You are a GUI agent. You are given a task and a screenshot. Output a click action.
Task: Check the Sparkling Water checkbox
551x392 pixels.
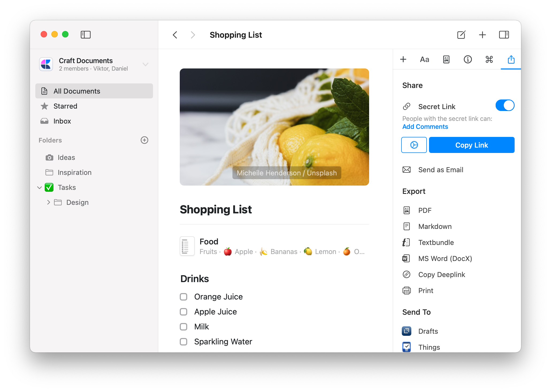(184, 341)
